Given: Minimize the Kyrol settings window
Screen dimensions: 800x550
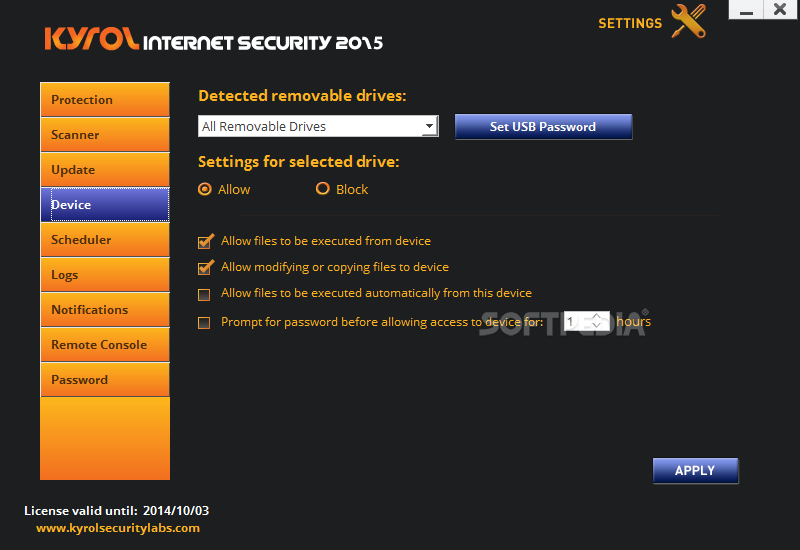Looking at the screenshot, I should point(746,10).
